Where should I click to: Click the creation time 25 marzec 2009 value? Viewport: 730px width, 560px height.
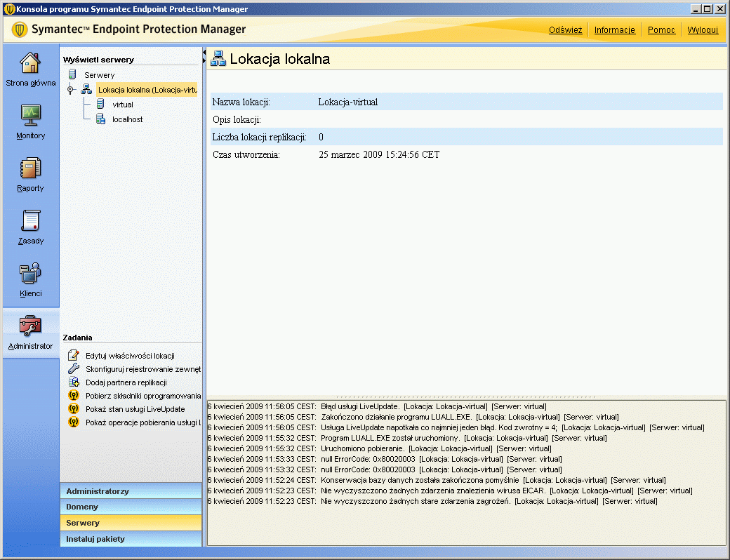click(379, 154)
